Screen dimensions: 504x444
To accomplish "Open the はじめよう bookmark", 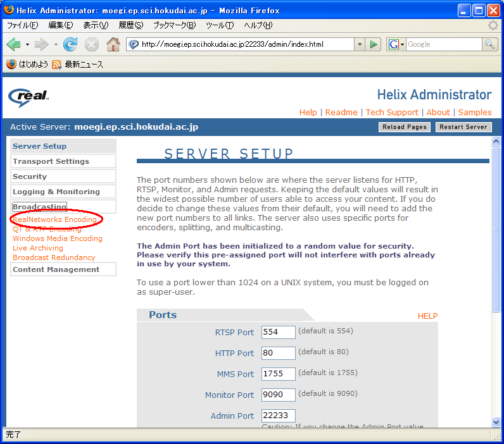I will (27, 65).
